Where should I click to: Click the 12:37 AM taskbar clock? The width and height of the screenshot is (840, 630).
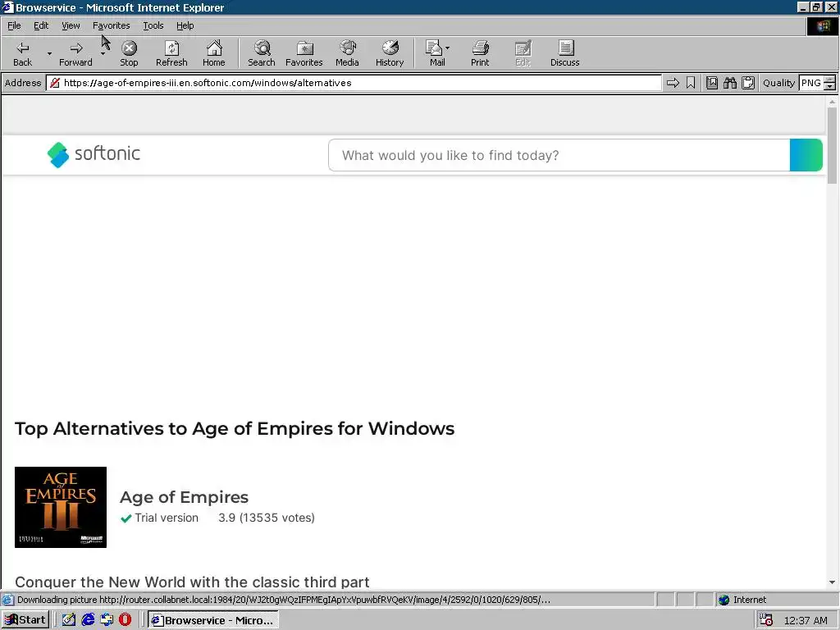point(806,620)
